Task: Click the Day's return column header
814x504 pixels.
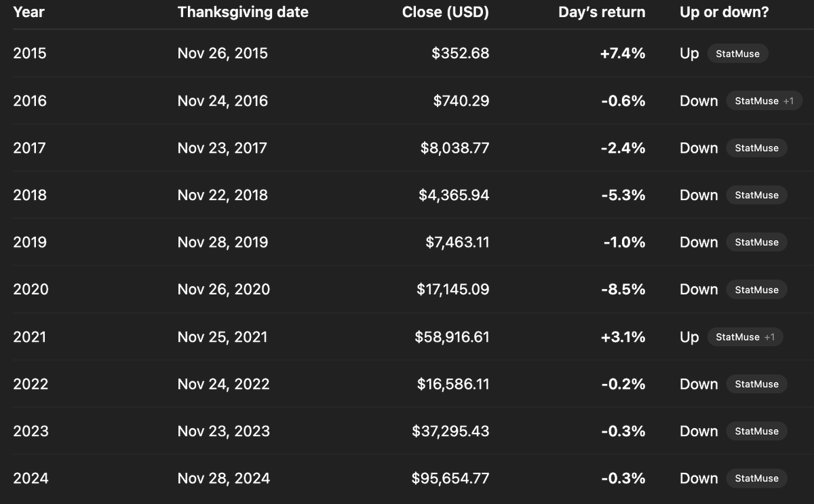Action: coord(602,12)
